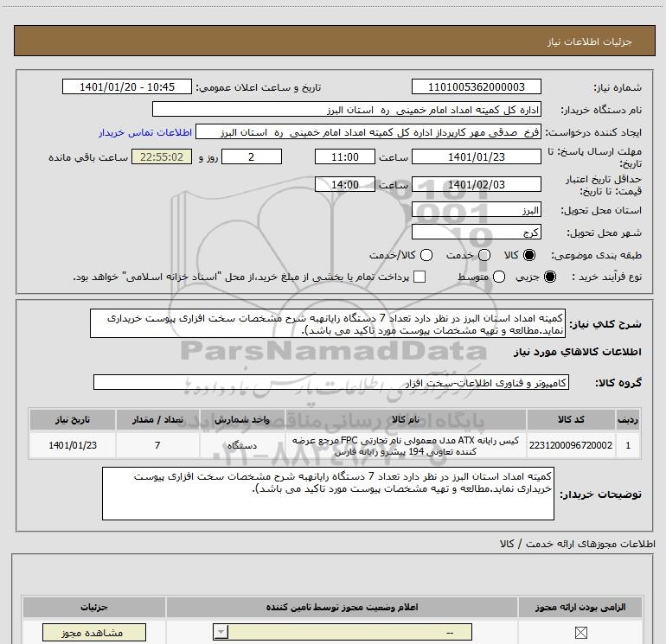Click the تعداد / مقدار column header
666x644 pixels.
point(157,419)
